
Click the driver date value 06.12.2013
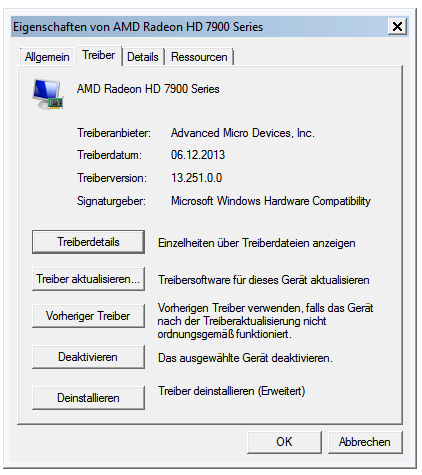coord(198,155)
